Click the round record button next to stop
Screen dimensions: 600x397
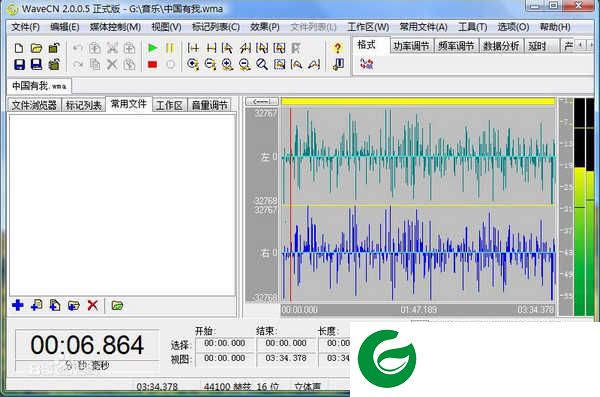click(171, 64)
